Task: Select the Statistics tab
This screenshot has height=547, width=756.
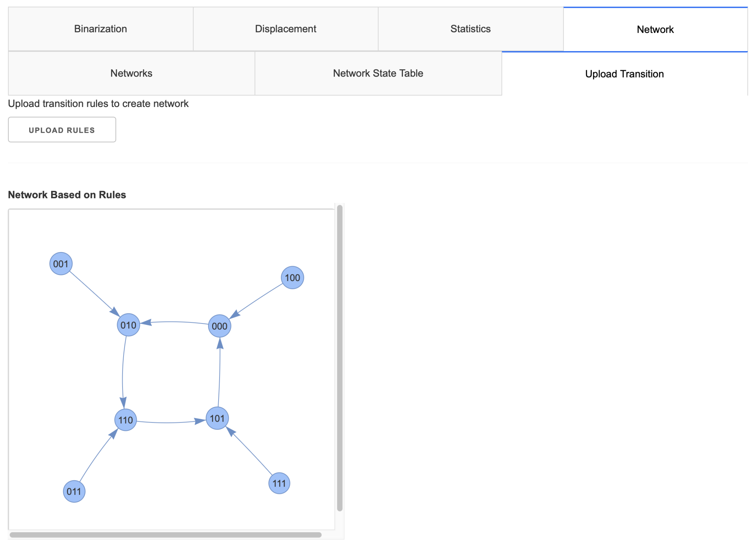Action: point(470,29)
